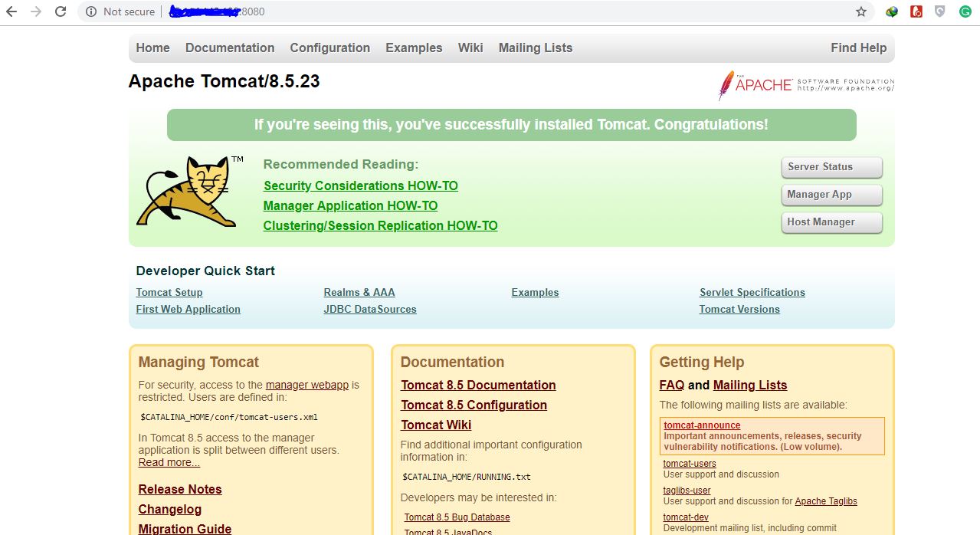
Task: Open the Mailing Lists navigation item
Action: click(536, 48)
